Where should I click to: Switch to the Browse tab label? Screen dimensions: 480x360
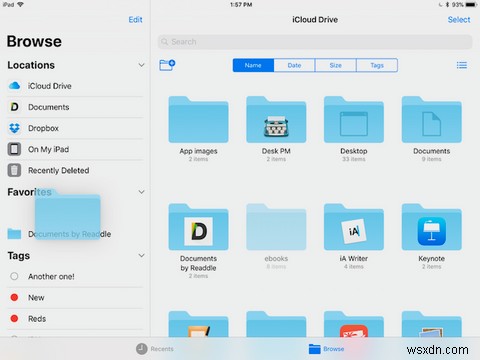334,349
